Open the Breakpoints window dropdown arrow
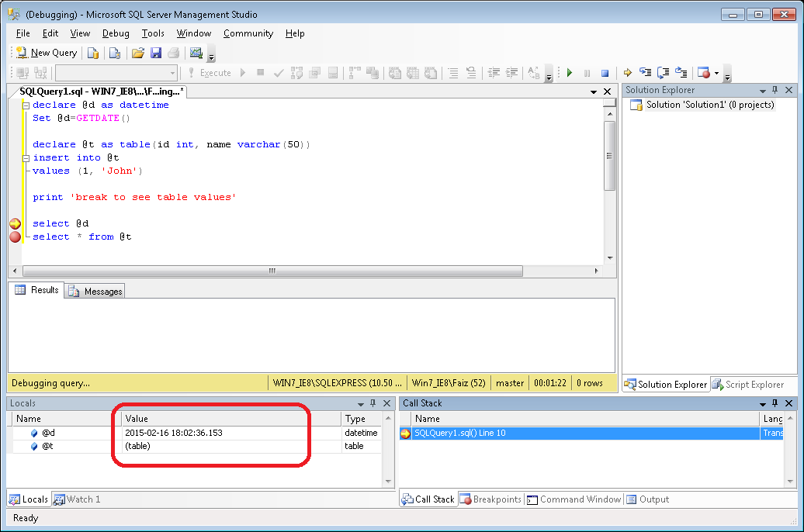The width and height of the screenshot is (804, 532). 717,73
